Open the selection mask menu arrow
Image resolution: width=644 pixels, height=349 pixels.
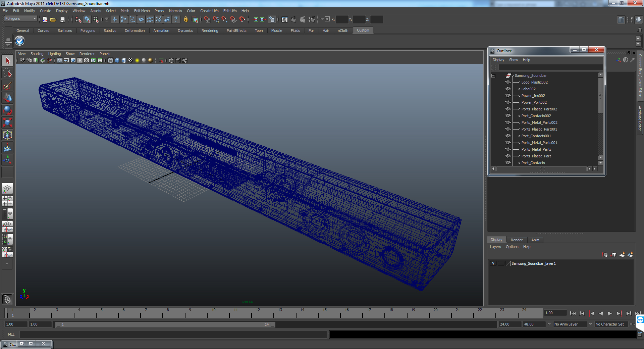[107, 19]
